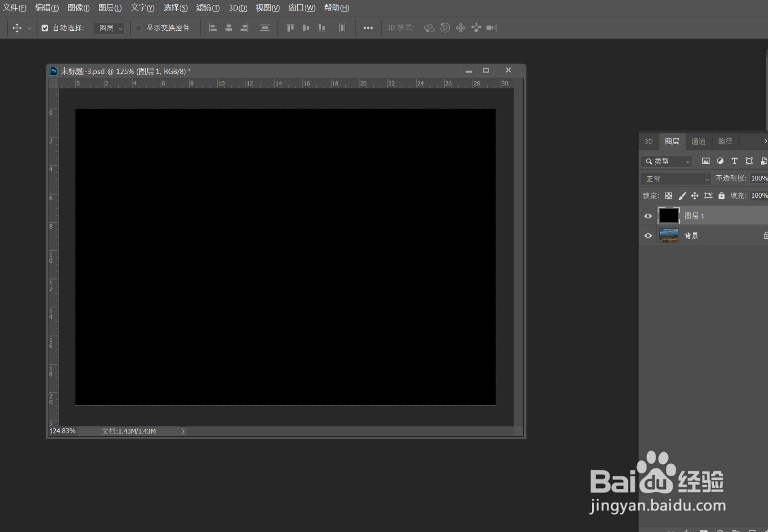Toggle type layer filter T icon

click(734, 161)
